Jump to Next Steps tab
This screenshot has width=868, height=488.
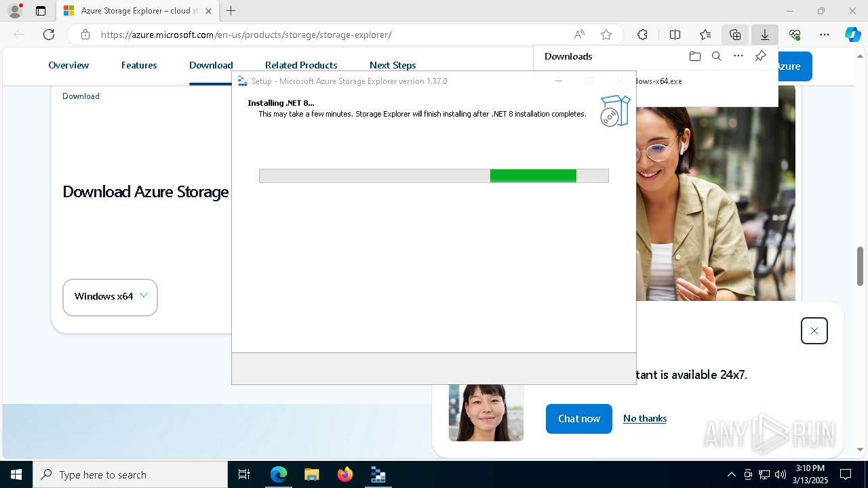(x=393, y=65)
